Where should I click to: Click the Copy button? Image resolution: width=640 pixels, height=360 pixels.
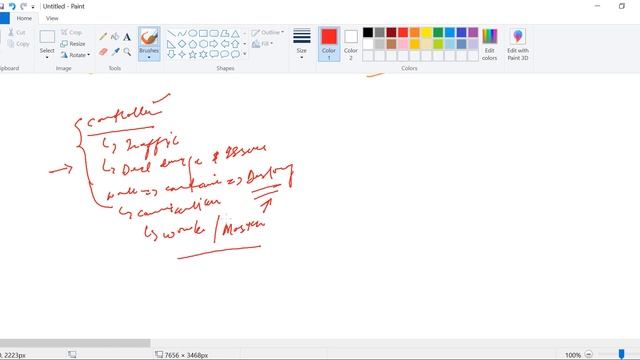18,44
